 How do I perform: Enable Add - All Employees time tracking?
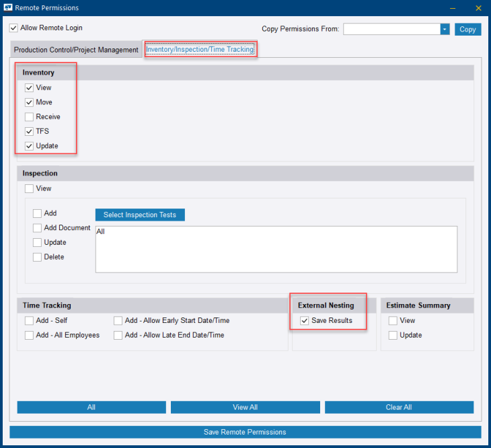pos(29,335)
